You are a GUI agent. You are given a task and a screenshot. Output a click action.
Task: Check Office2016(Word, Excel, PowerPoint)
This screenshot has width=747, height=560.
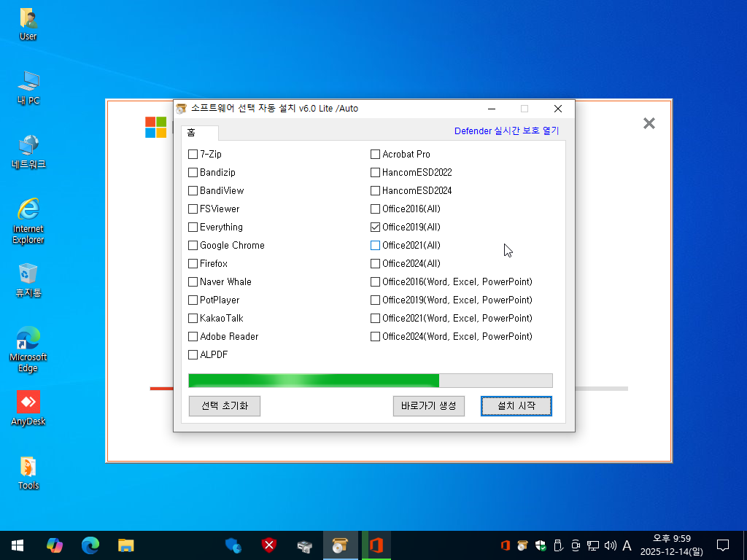pyautogui.click(x=376, y=282)
